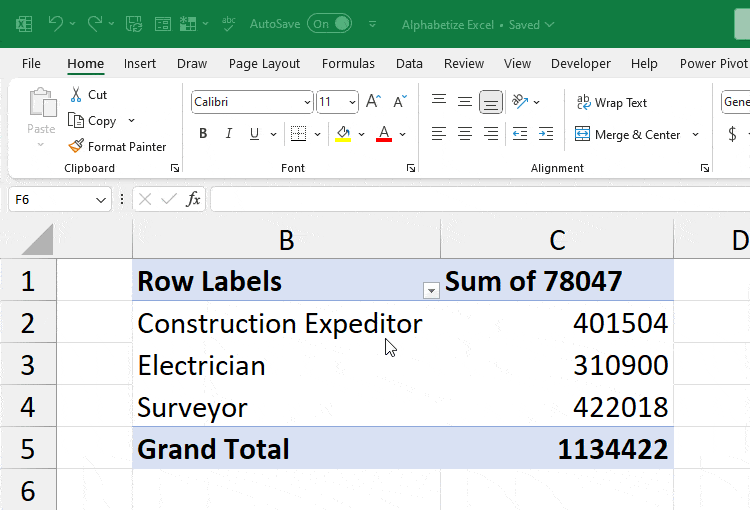Viewport: 750px width, 510px height.
Task: Toggle Wrap Text
Action: [612, 102]
